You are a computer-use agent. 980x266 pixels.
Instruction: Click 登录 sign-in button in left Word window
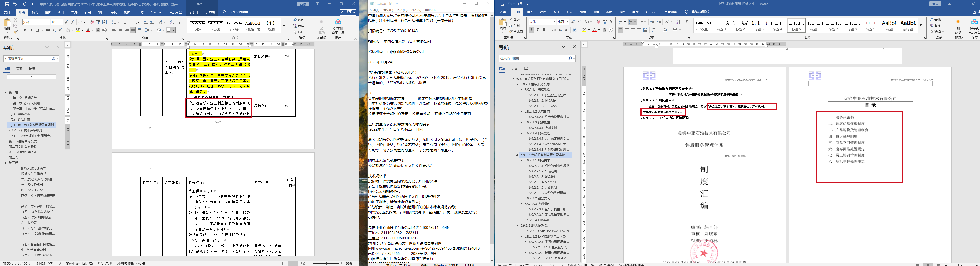pos(303,4)
